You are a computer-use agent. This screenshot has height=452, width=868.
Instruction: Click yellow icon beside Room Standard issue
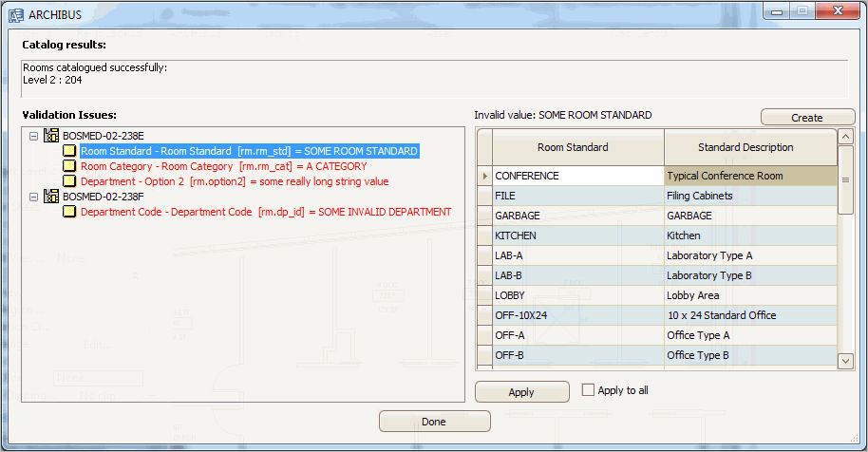69,151
